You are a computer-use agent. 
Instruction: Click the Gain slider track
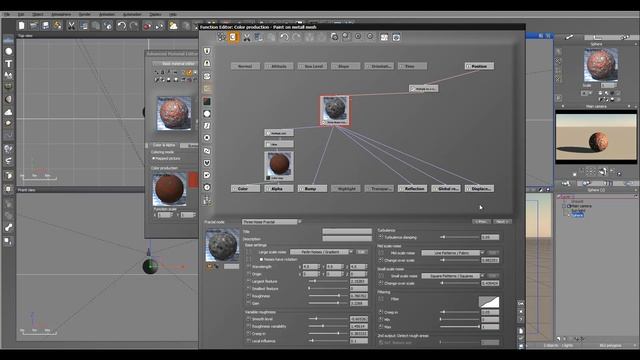pos(329,303)
